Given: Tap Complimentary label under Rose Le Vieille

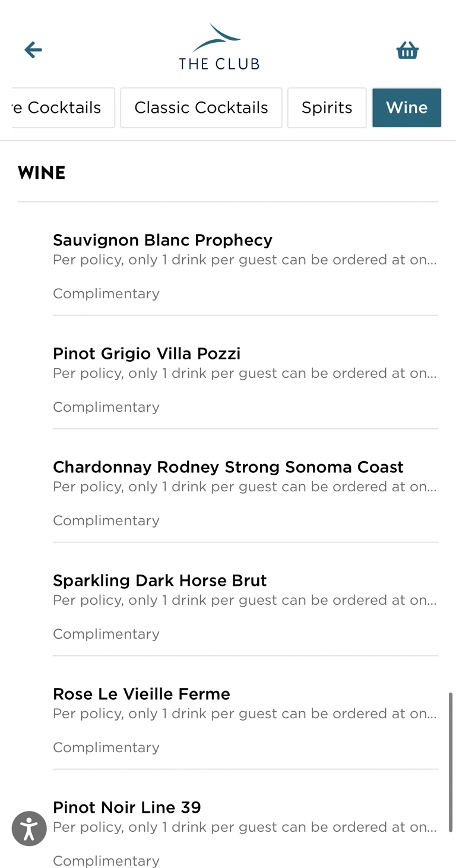Looking at the screenshot, I should (x=106, y=747).
